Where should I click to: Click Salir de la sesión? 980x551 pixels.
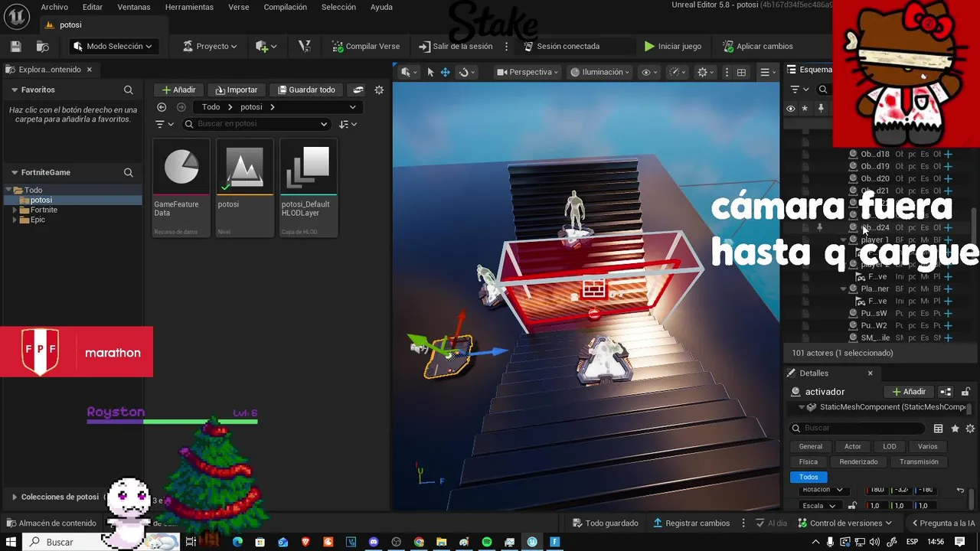pos(456,47)
